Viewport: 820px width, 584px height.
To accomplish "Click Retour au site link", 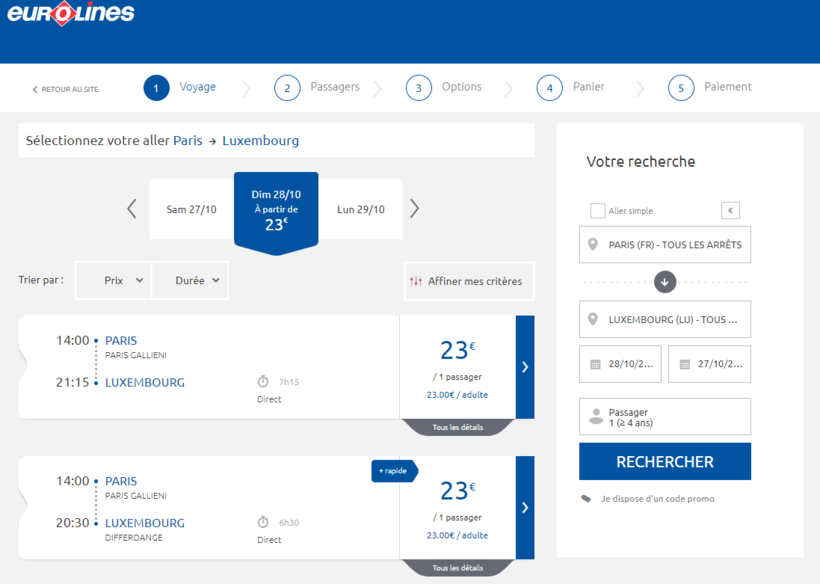I will pos(66,89).
